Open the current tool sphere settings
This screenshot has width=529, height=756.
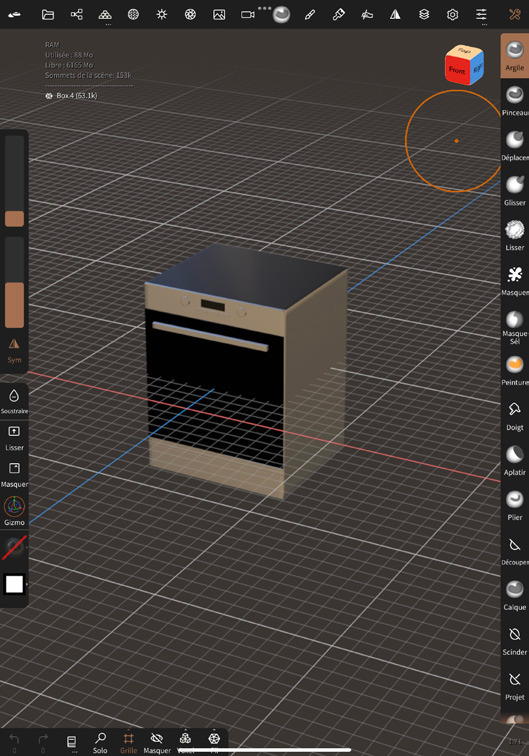click(x=281, y=15)
